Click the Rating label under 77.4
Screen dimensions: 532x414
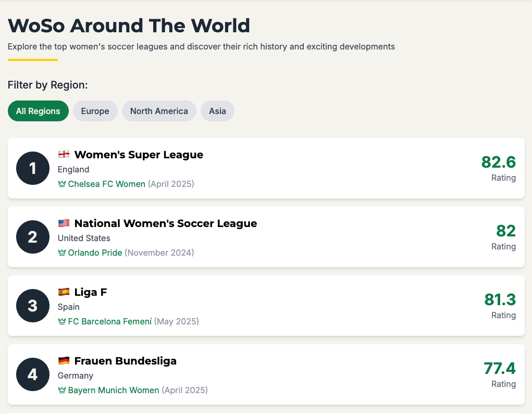pos(503,384)
